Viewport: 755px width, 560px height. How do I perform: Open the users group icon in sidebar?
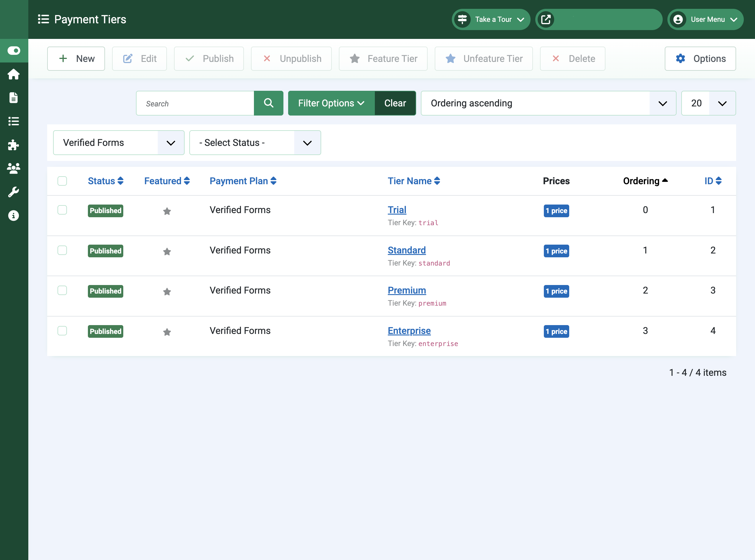point(14,169)
